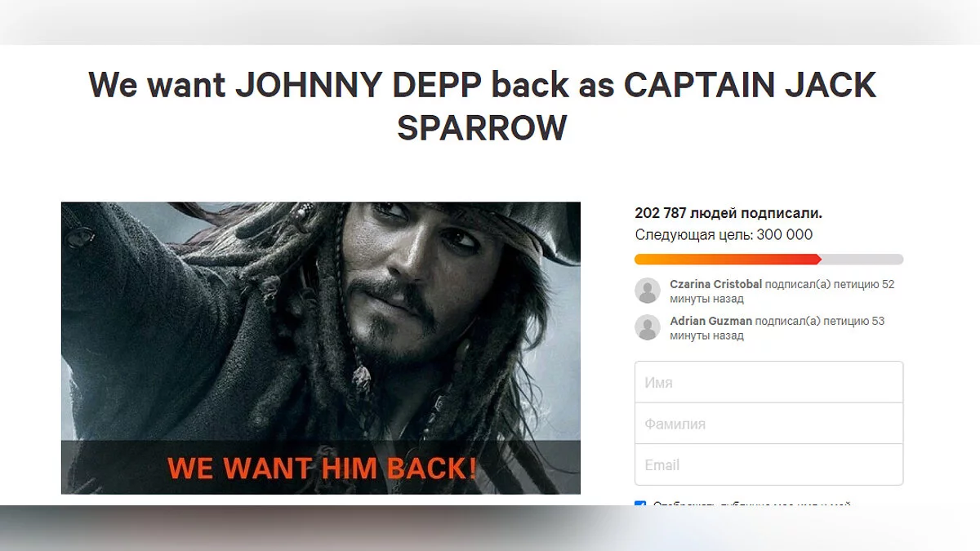
Task: Click the WE WANT HIM BACK! banner
Action: pos(321,468)
